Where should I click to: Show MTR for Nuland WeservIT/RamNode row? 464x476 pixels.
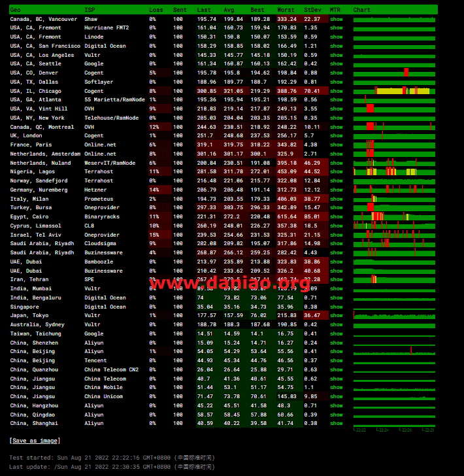point(337,163)
